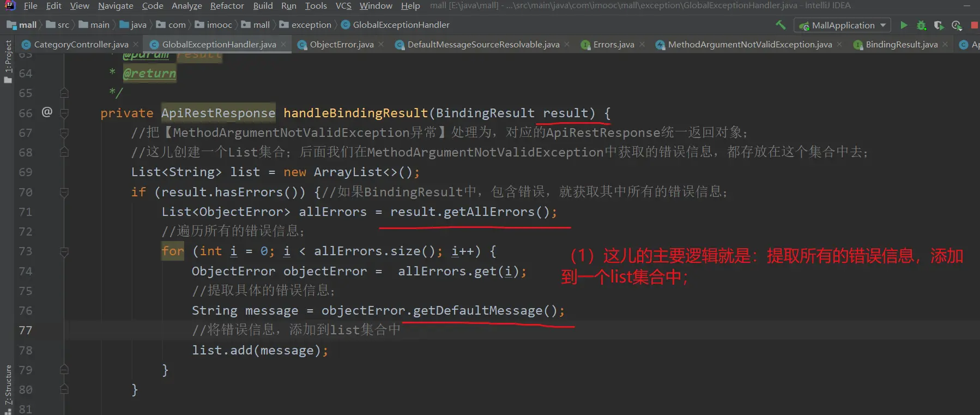Viewport: 980px width, 415px height.
Task: Click the GlobalExceptionHandler breadcrumb
Action: (395, 25)
